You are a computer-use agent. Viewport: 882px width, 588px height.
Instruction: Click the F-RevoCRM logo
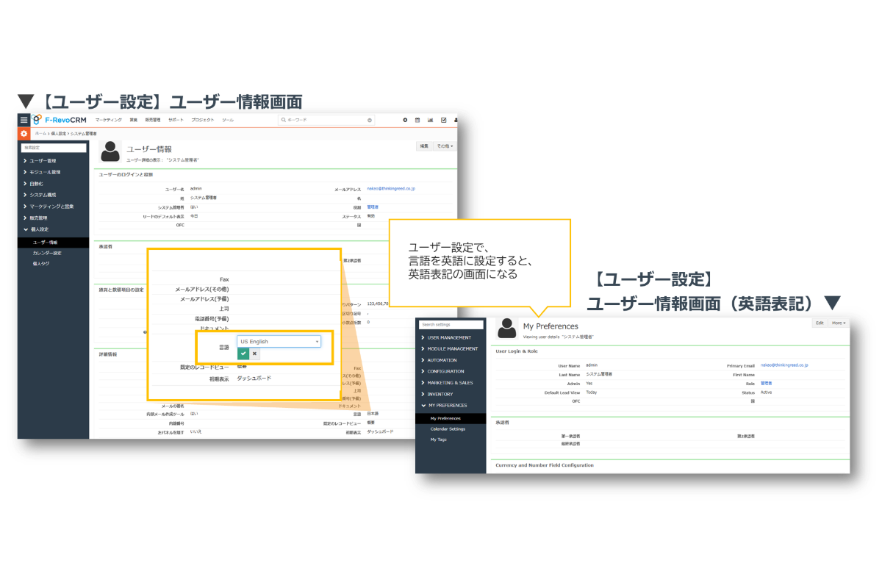click(60, 120)
